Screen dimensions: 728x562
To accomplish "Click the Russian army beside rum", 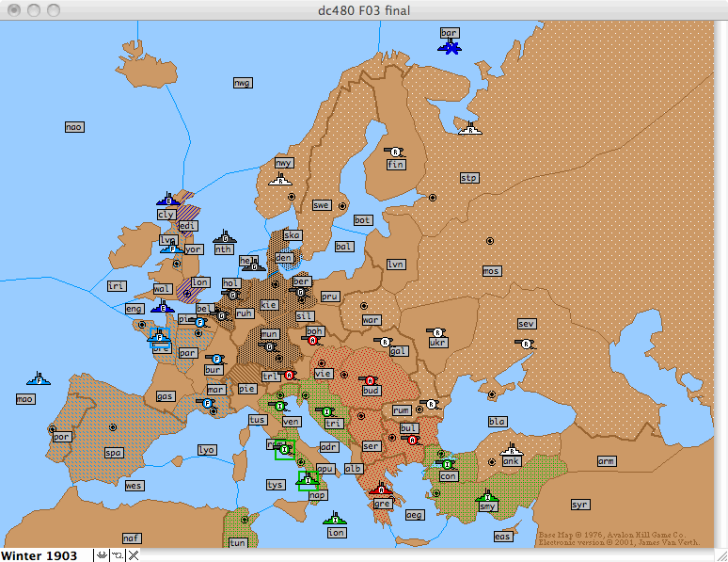I will [431, 404].
